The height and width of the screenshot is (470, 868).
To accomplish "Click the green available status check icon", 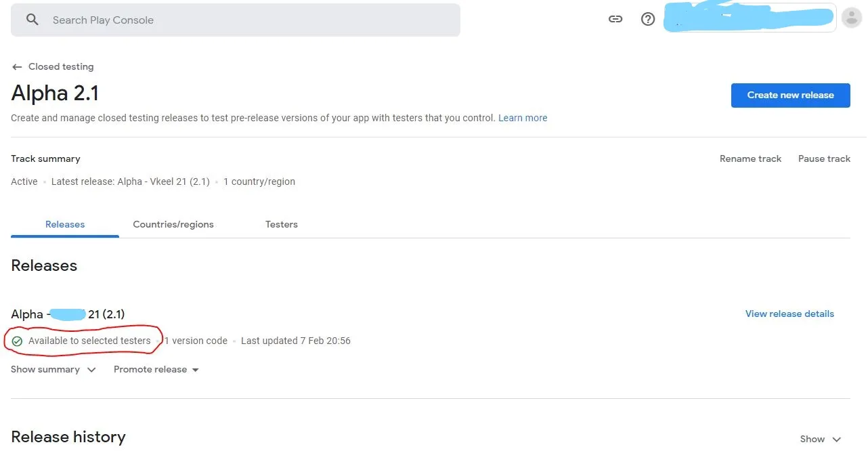I will click(18, 341).
